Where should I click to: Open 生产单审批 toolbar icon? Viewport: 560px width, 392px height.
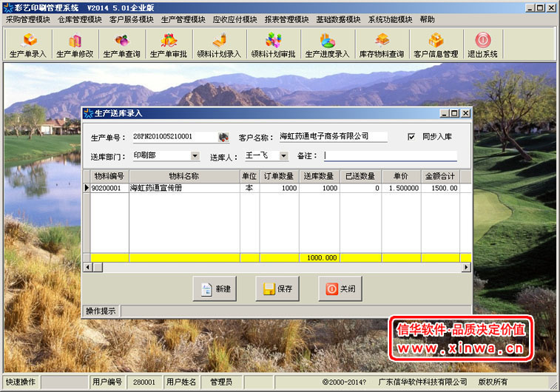click(x=169, y=44)
